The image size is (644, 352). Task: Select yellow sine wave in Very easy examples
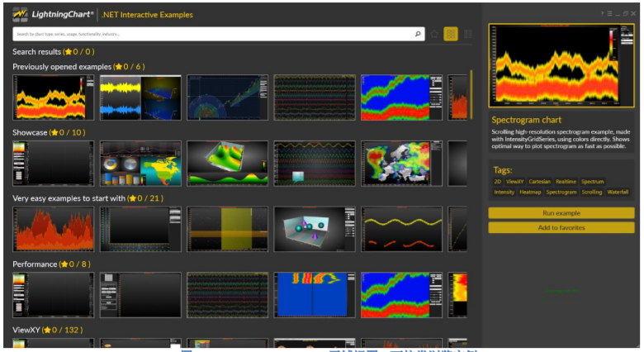click(402, 229)
